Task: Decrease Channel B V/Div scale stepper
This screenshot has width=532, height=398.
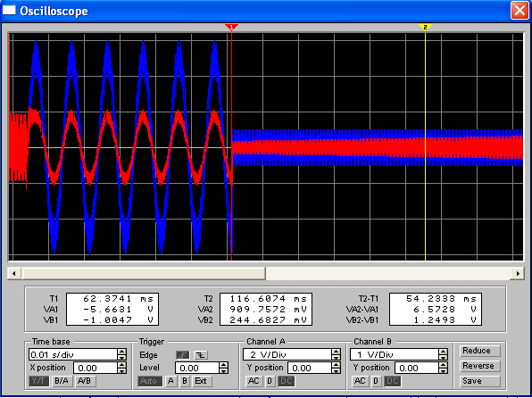Action: coord(443,358)
